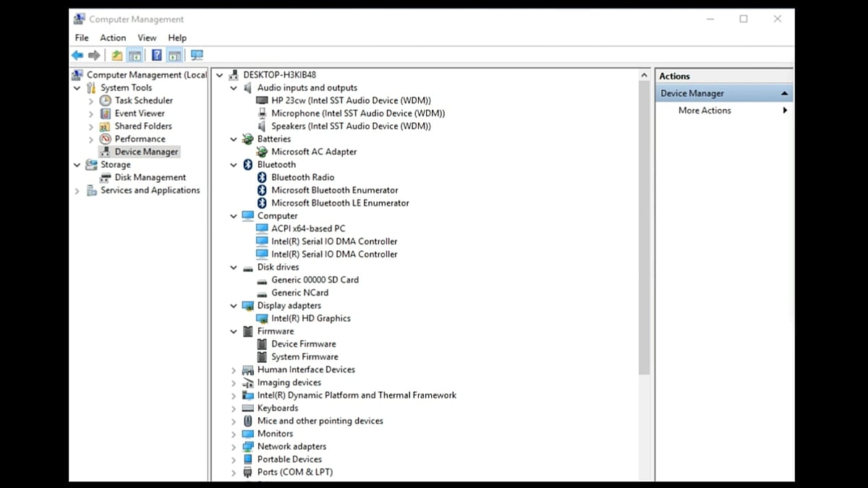
Task: Select System Firmware entry
Action: (305, 357)
